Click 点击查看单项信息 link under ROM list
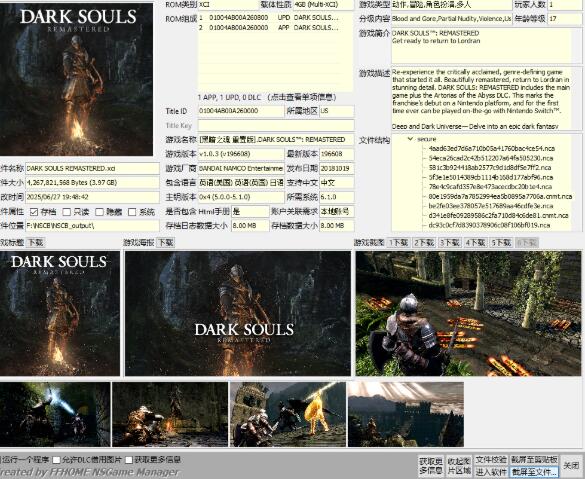The height and width of the screenshot is (479, 585). pos(302,97)
